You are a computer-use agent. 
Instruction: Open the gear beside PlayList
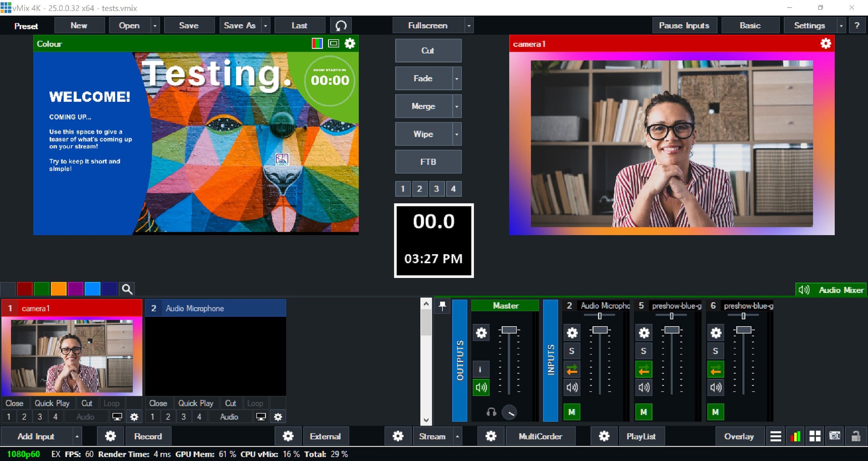(x=604, y=436)
